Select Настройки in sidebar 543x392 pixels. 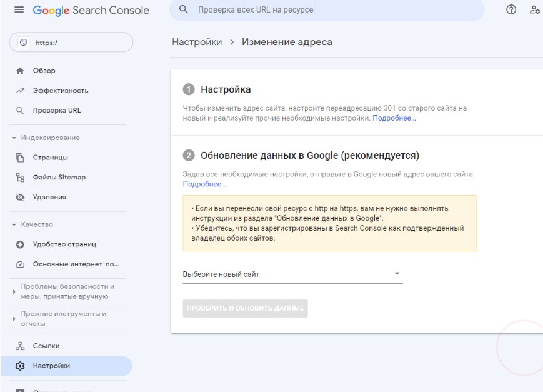tap(66, 366)
